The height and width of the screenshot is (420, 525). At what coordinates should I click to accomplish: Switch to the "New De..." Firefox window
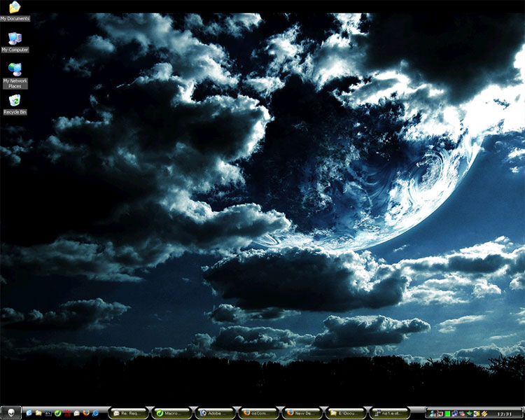click(x=302, y=413)
